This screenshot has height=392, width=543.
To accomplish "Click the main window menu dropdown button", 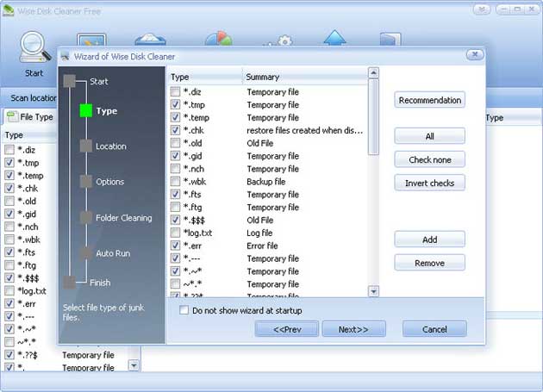I will click(x=481, y=9).
